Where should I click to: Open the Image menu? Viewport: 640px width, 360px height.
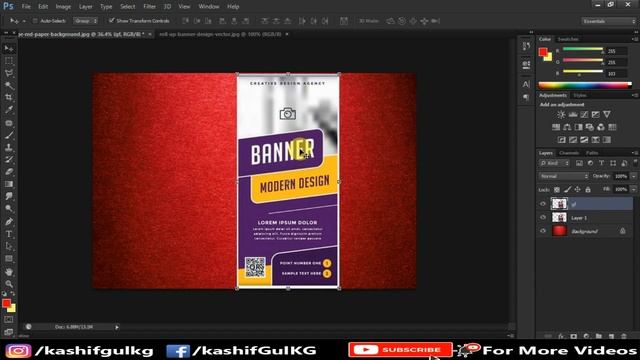pos(63,7)
